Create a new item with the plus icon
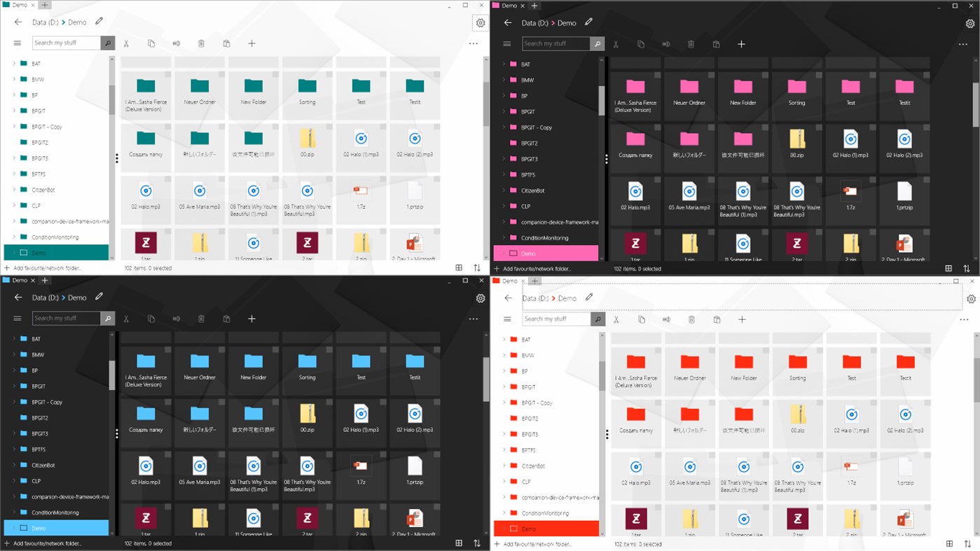 click(x=251, y=43)
